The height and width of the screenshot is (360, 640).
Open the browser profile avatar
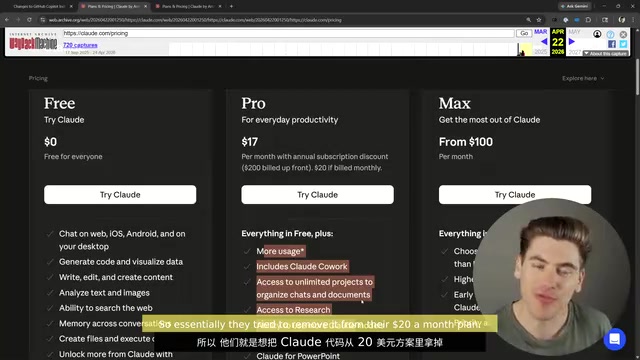tap(622, 20)
